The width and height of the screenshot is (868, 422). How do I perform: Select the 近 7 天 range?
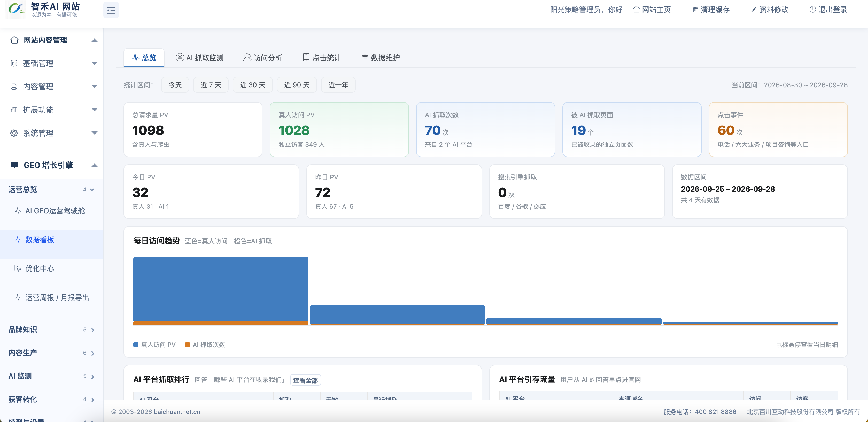pos(211,85)
